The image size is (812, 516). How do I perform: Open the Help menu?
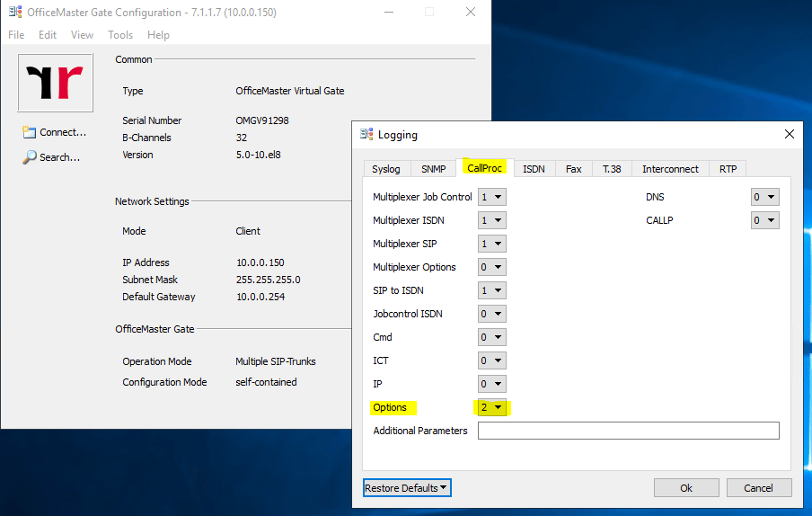tap(158, 35)
